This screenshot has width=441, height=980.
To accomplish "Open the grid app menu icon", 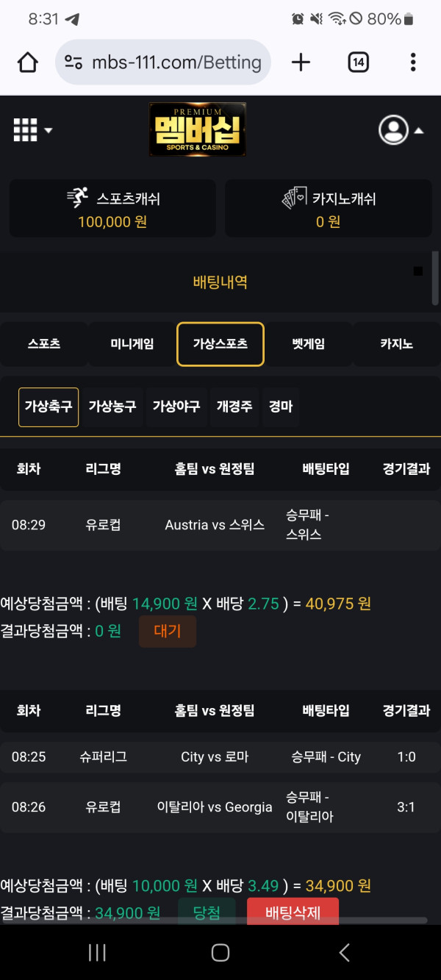I will 24,128.
